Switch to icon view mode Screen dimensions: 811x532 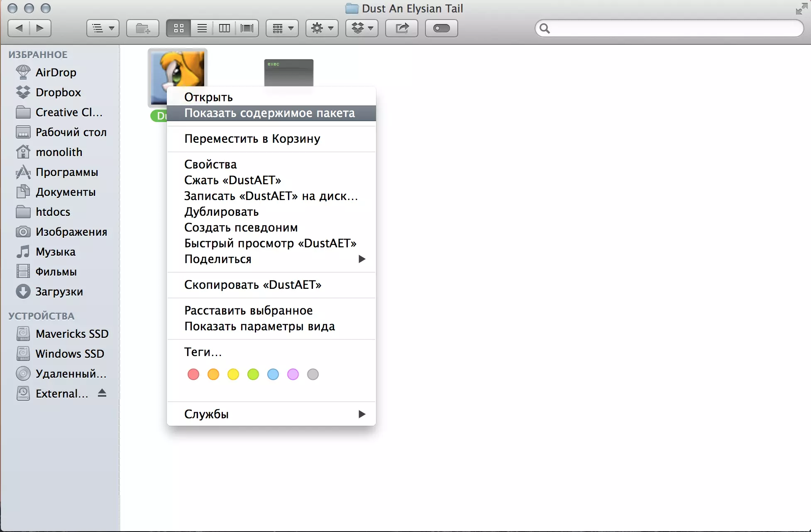(179, 28)
